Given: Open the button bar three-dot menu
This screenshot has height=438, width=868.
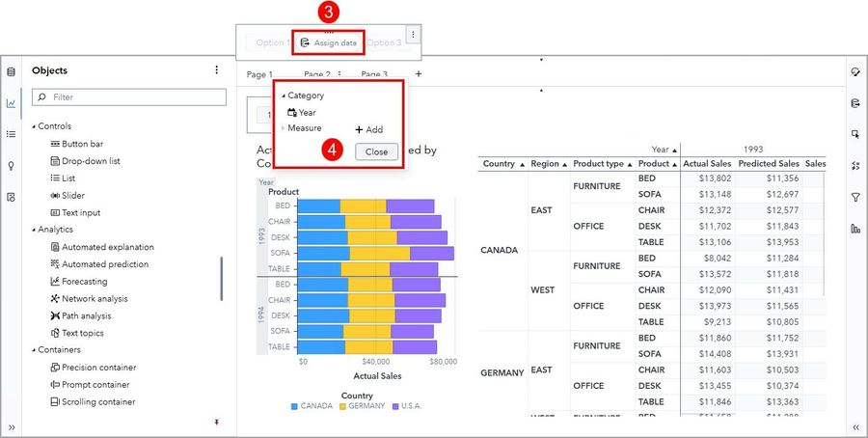Looking at the screenshot, I should [x=413, y=35].
